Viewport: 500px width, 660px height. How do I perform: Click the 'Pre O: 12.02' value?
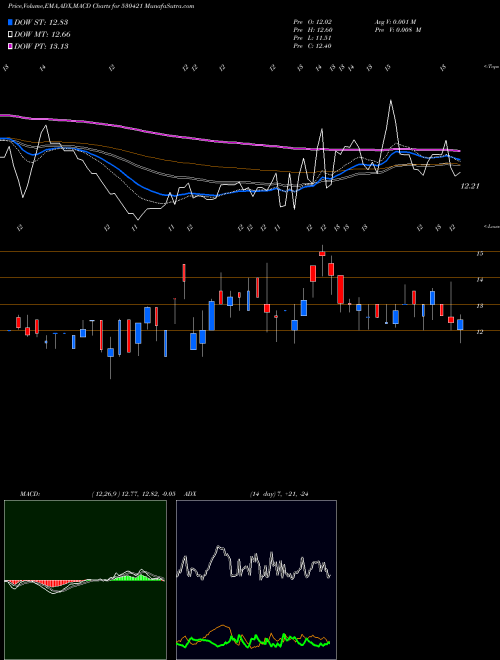pyautogui.click(x=314, y=22)
